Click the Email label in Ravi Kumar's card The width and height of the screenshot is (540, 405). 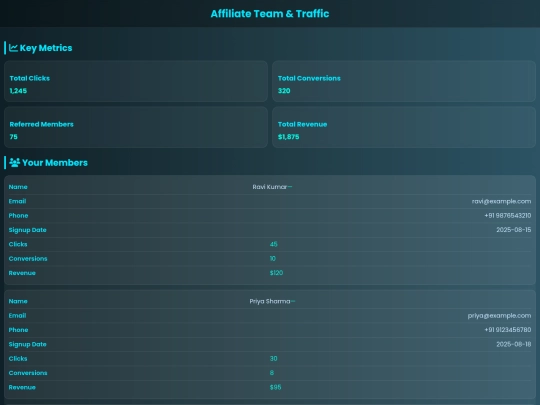17,201
